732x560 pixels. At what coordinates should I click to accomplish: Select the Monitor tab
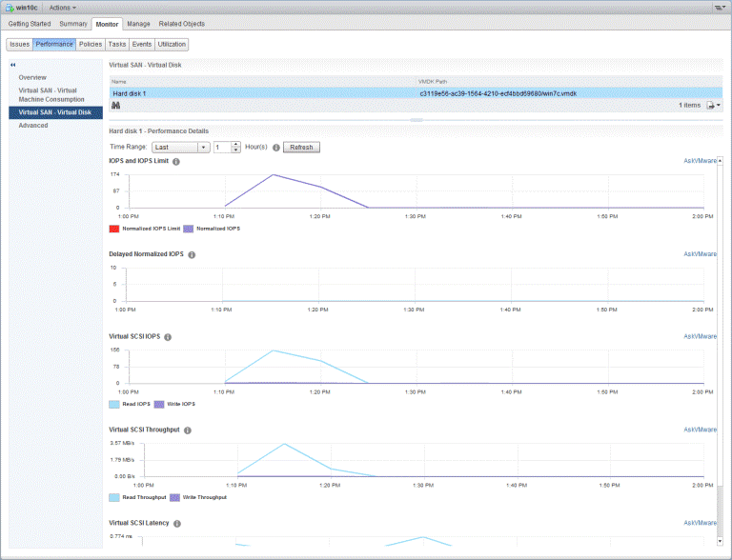[107, 24]
